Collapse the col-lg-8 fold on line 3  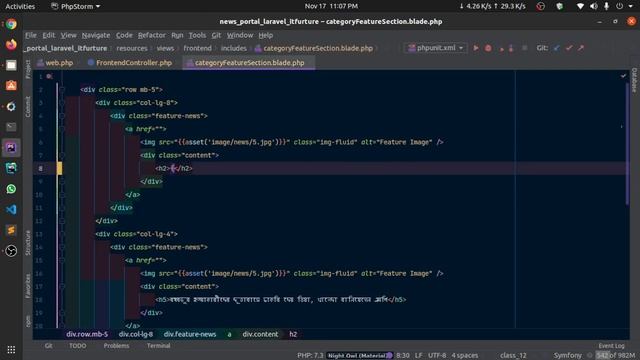[62, 103]
